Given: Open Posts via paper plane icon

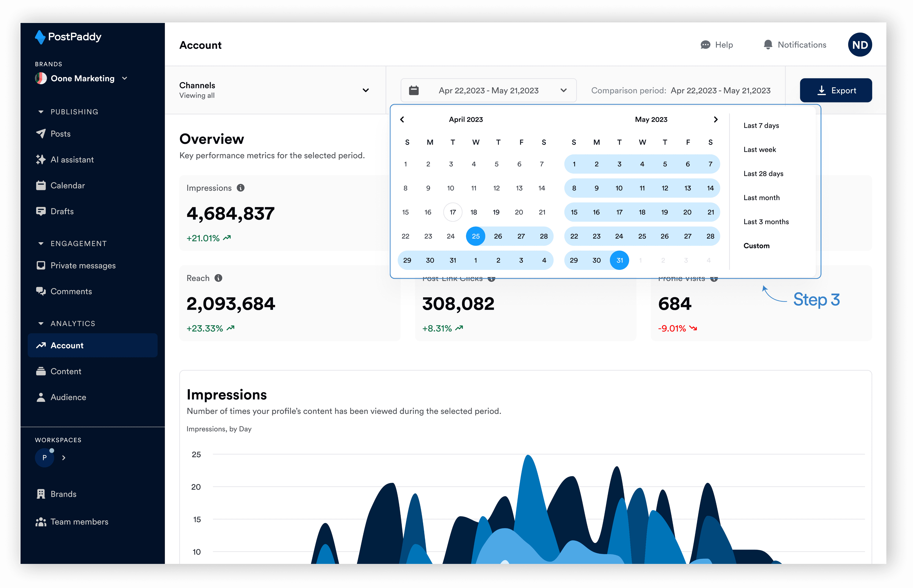Looking at the screenshot, I should click(x=40, y=134).
